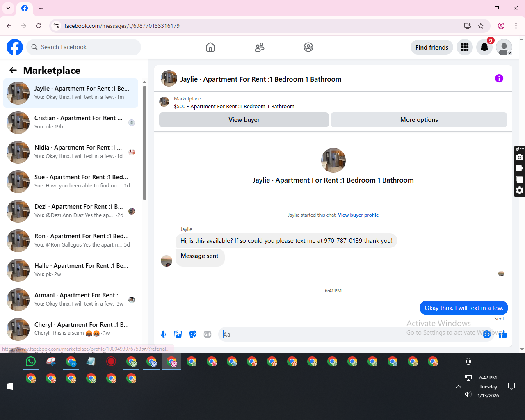Screen dimensions: 525x420
Task: Click the 'Okay thnx. I will text' bubble
Action: tap(464, 308)
